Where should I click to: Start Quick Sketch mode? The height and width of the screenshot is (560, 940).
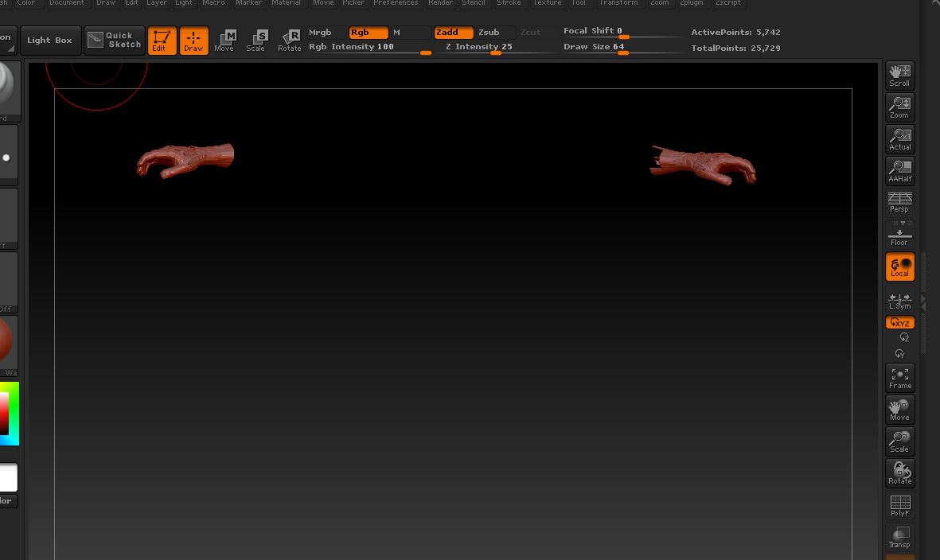coord(115,40)
